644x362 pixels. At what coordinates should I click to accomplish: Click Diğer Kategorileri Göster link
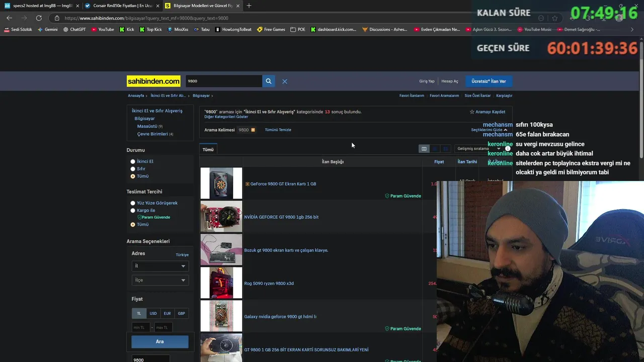(x=226, y=117)
